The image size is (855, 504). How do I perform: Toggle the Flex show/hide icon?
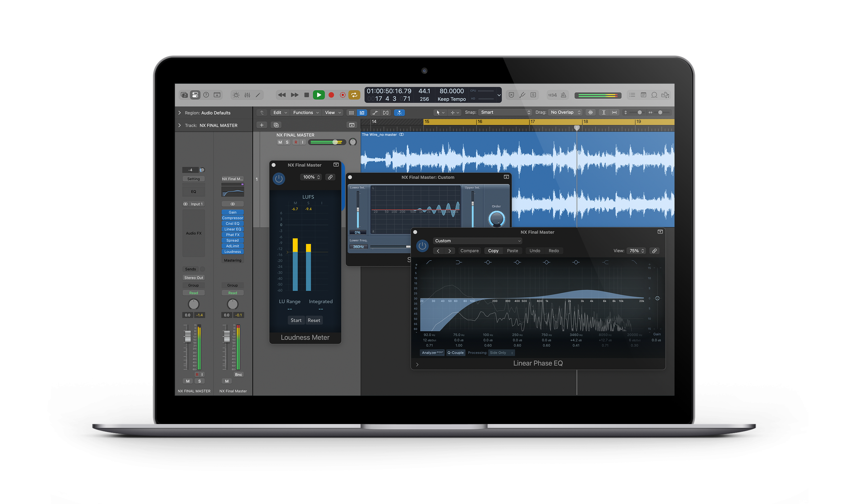coord(386,112)
